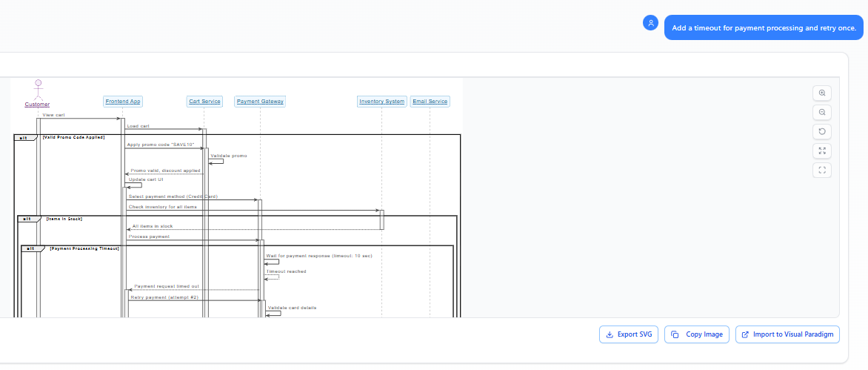Click the Customer actor stick figure
868x370 pixels.
[x=38, y=88]
